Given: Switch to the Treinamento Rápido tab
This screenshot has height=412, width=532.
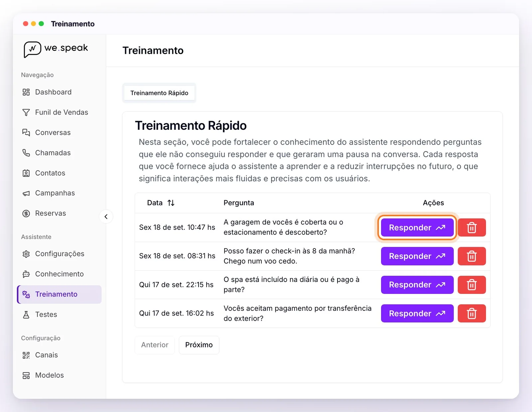Looking at the screenshot, I should (159, 93).
